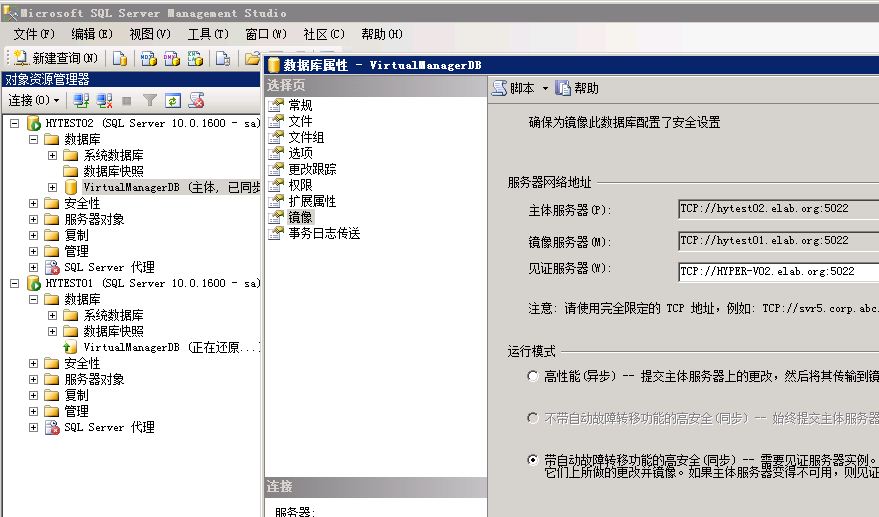Open the 视图(V) menu
The width and height of the screenshot is (879, 517).
(x=150, y=34)
